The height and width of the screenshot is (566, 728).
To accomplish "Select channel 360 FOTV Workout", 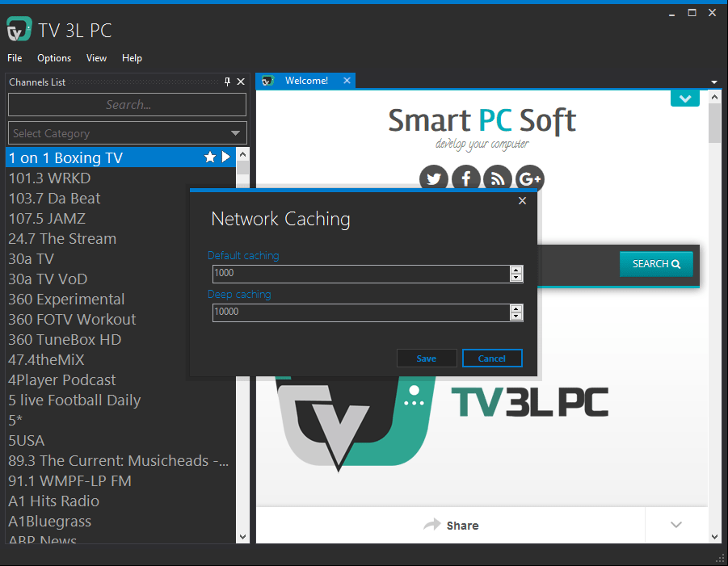I will point(120,319).
